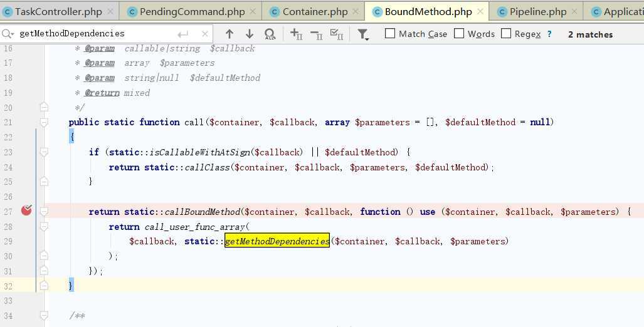Enable the Match Case checkbox
Image resolution: width=644 pixels, height=327 pixels.
pos(390,34)
